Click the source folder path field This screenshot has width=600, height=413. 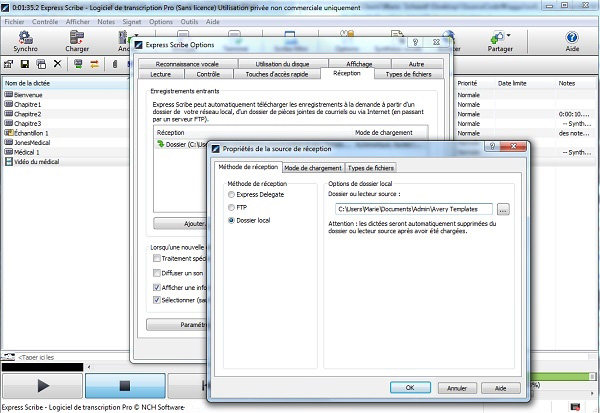point(414,209)
